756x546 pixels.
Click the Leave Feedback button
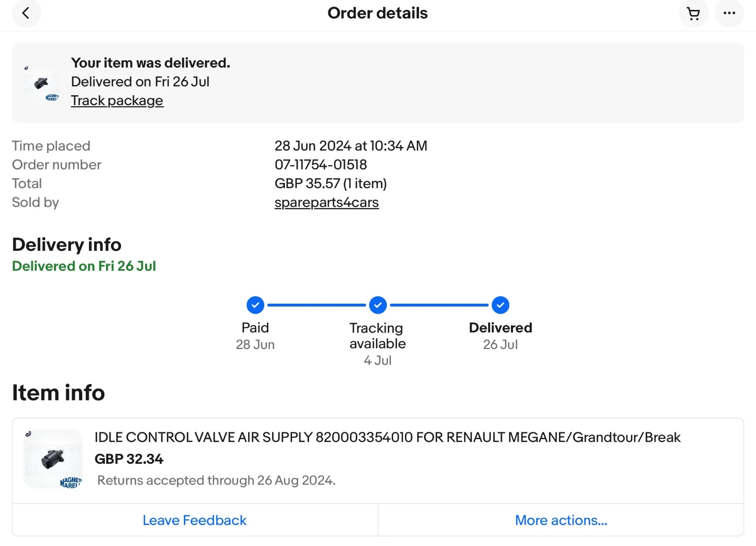pyautogui.click(x=195, y=520)
